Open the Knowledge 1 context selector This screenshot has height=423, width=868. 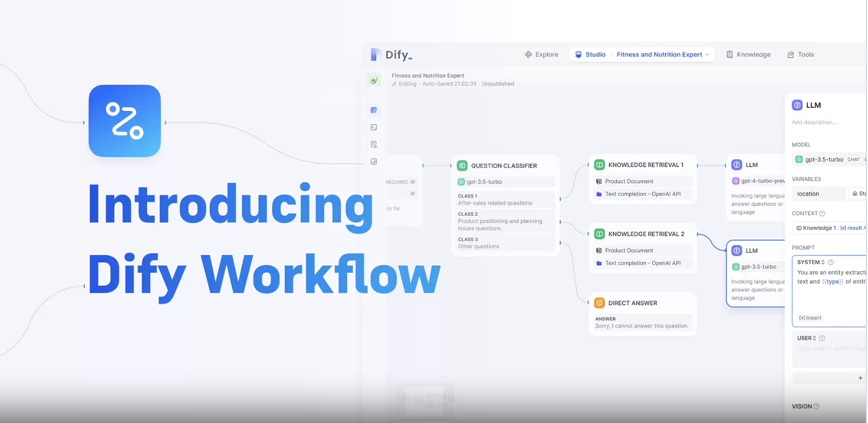click(830, 228)
